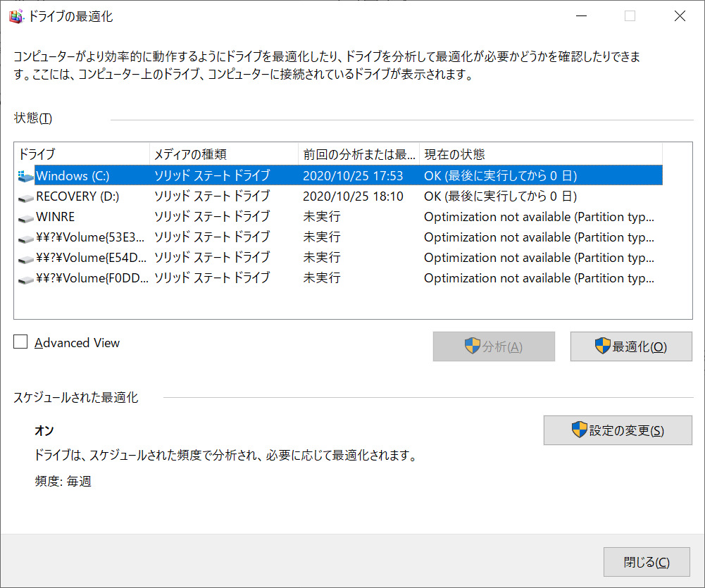Click the defrag app icon in title bar
The height and width of the screenshot is (588, 705).
[x=16, y=17]
